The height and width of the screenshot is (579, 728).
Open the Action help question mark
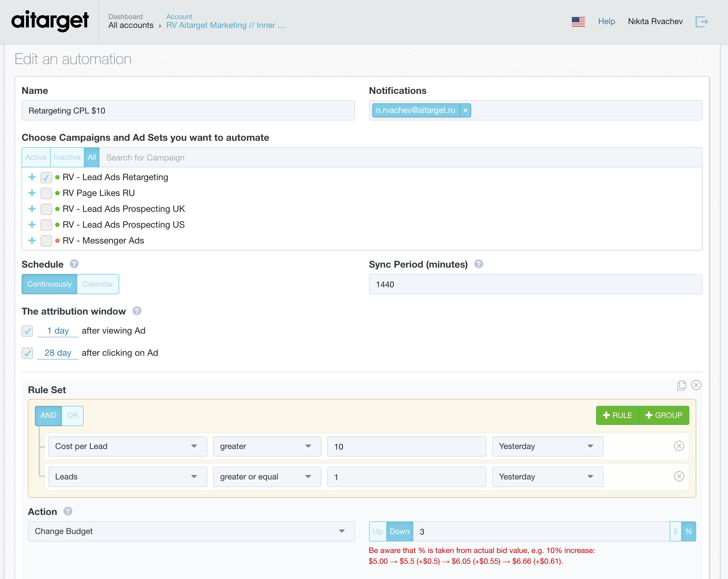tap(68, 511)
